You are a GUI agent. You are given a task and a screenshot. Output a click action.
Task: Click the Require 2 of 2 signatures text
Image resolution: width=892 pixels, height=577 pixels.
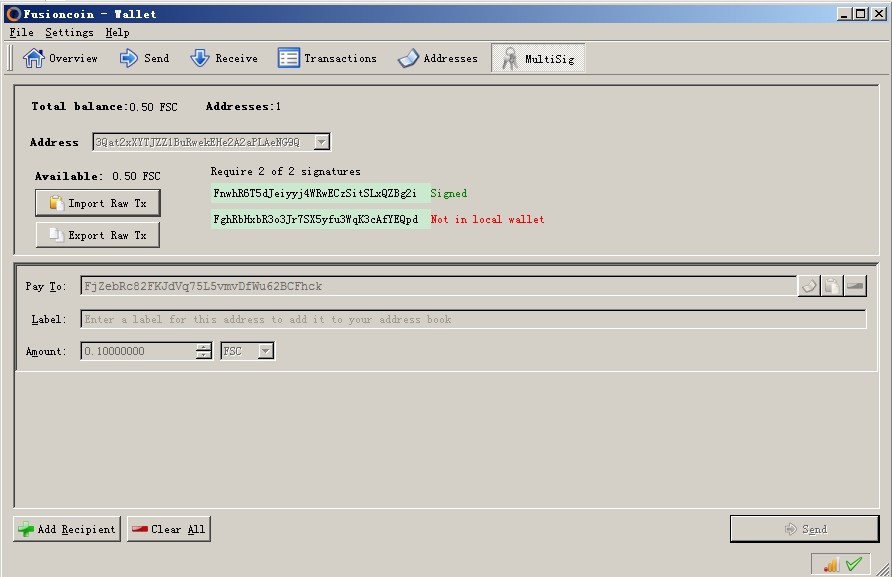click(286, 171)
